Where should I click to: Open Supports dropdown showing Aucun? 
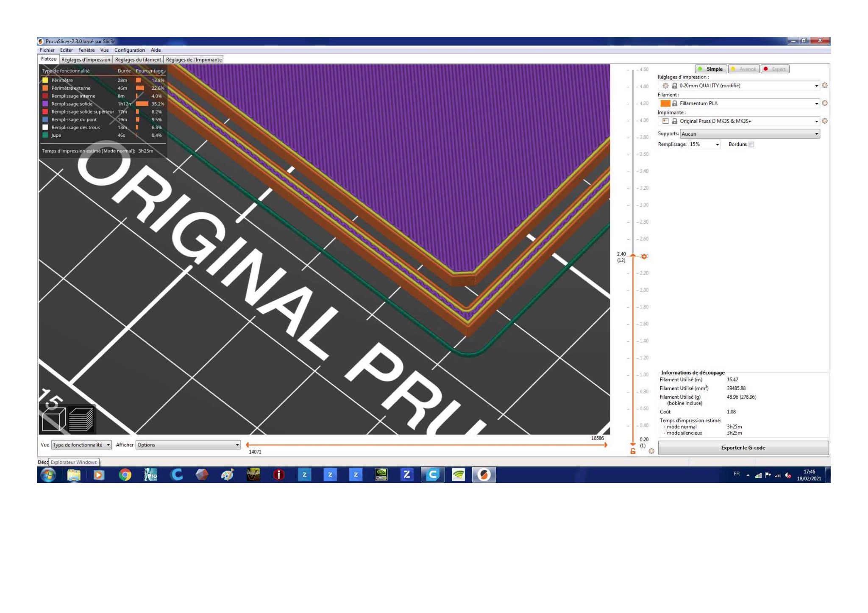[750, 134]
